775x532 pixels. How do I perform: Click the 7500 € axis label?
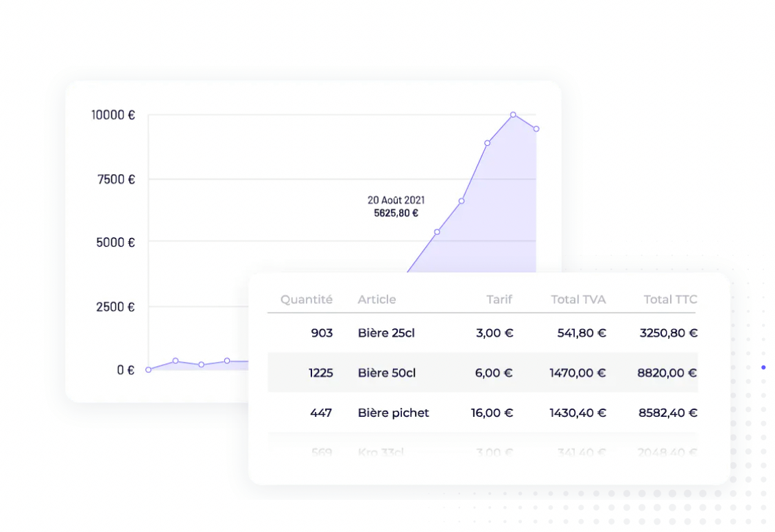[x=113, y=180]
